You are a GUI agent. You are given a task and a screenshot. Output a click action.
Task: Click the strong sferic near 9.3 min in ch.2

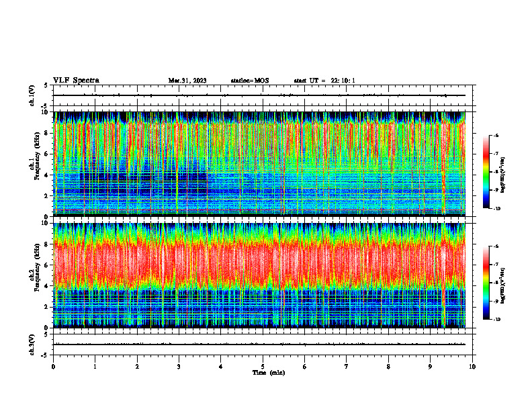coord(443,275)
